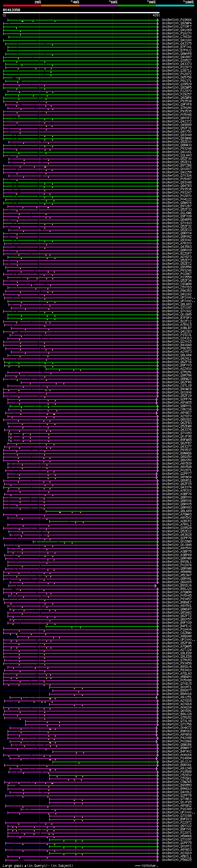Open hit UniRef100_B9FYV3
Image resolution: width=197 pixels, height=868 pixels.
click(176, 365)
